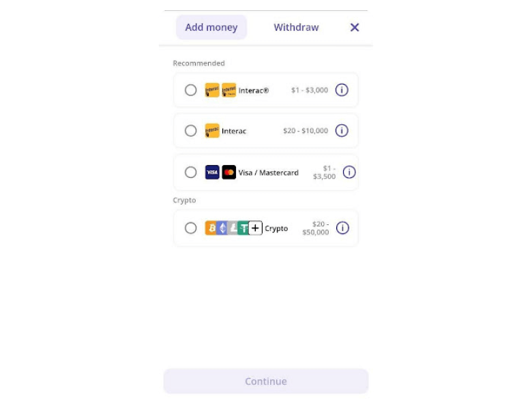The width and height of the screenshot is (532, 409).
Task: Show Crypto payment info icon
Action: coord(342,228)
